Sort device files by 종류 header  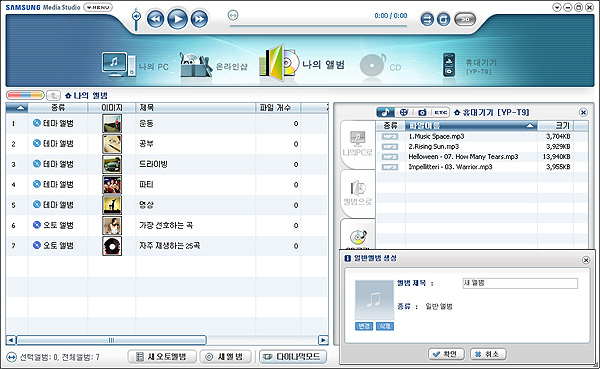click(x=390, y=126)
